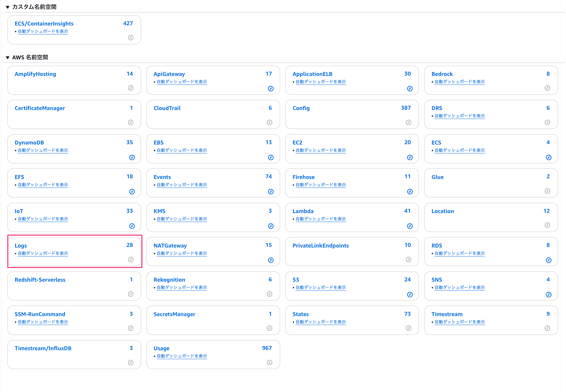Screen dimensions: 566x392
Task: Click the compass icon on Lambda card
Action: tap(410, 226)
